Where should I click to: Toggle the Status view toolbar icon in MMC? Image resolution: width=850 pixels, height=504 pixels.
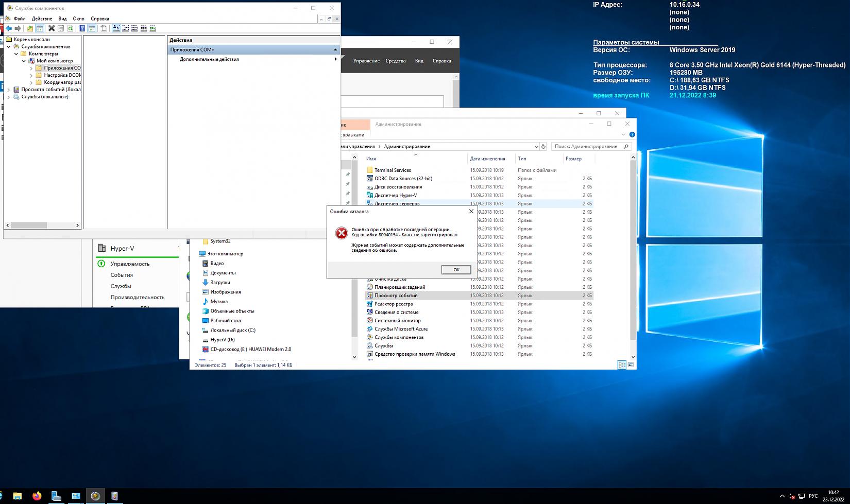(x=152, y=28)
